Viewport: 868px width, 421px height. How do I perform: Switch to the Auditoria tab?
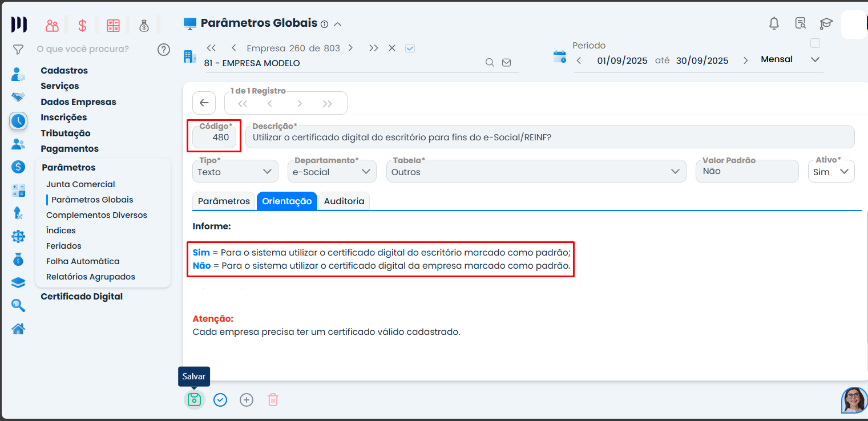coord(344,201)
